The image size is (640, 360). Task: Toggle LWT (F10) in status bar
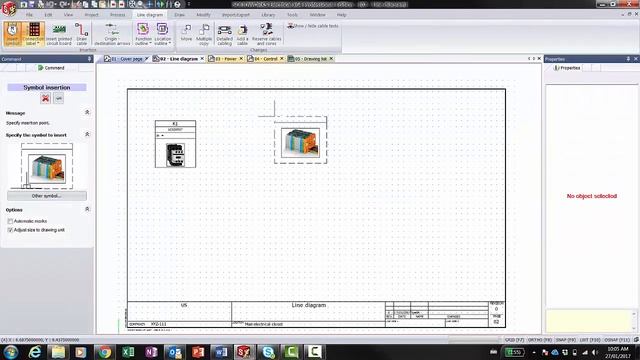coord(590,340)
